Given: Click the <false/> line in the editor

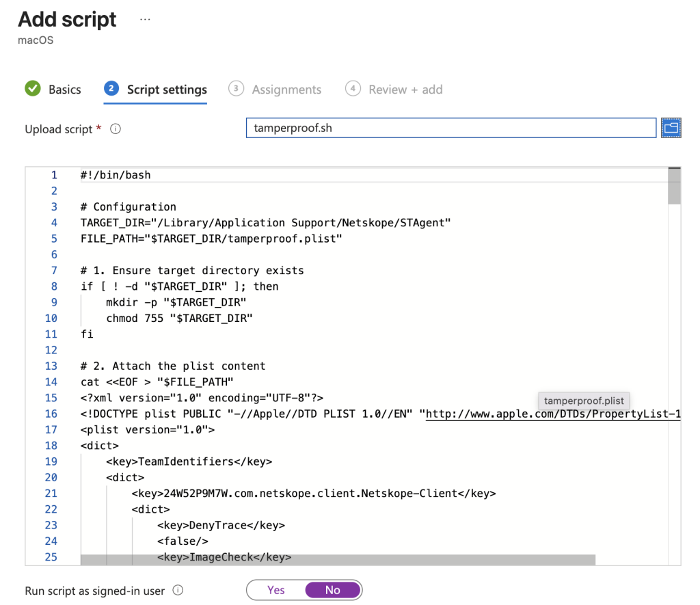Looking at the screenshot, I should coord(183,541).
